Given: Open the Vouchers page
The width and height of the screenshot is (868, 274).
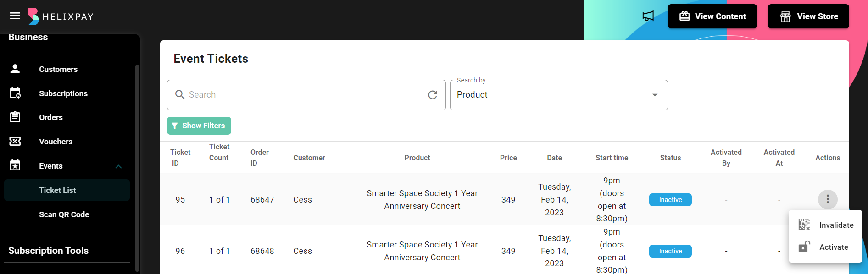Looking at the screenshot, I should pyautogui.click(x=56, y=142).
